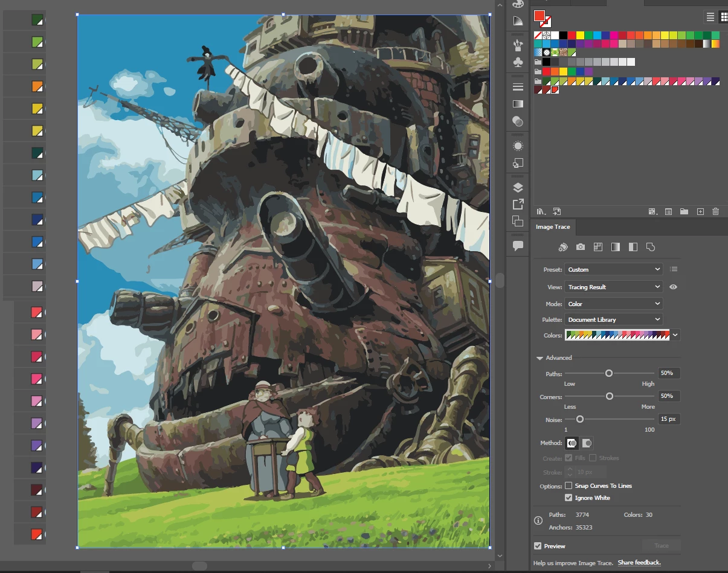The image size is (728, 573).
Task: Switch Swatches panel to thumbnail grid view
Action: point(723,17)
